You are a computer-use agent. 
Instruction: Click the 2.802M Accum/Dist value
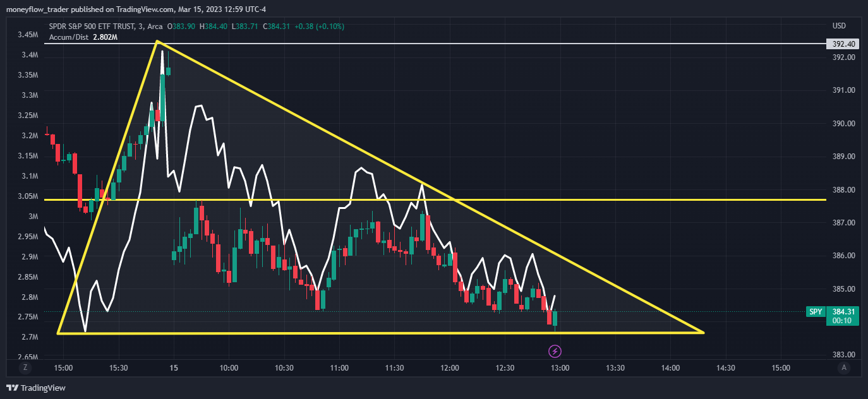105,38
